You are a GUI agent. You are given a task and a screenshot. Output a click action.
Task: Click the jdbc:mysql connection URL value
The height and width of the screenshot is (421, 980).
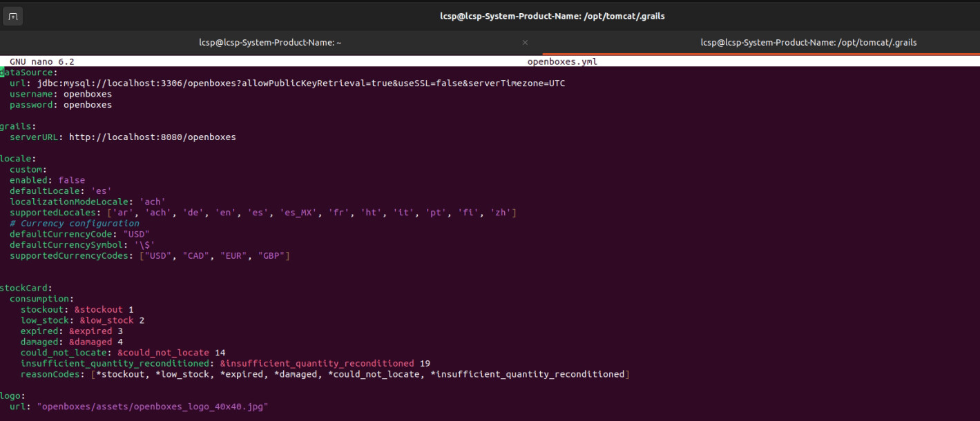click(301, 84)
